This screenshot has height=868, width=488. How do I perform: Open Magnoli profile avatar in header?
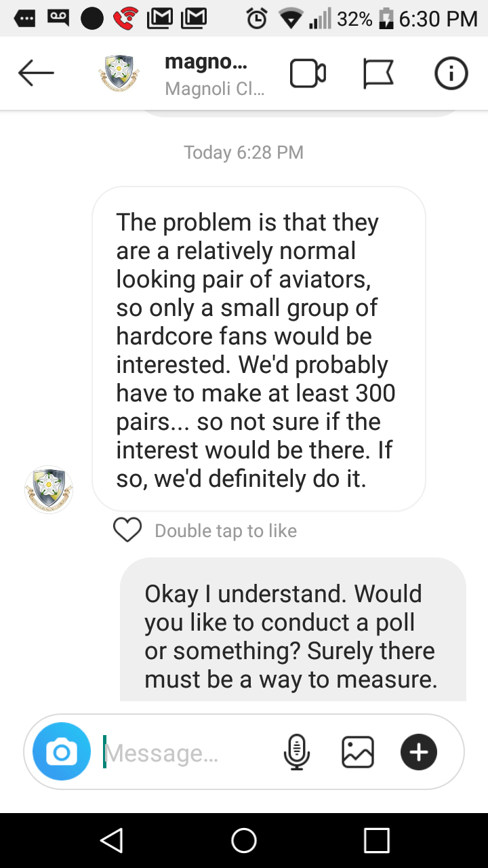coord(119,73)
